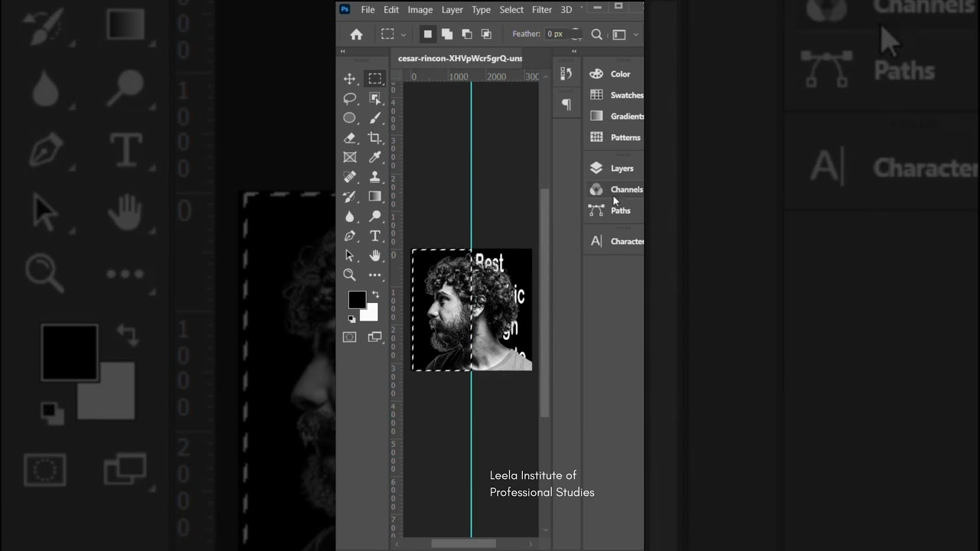Image resolution: width=980 pixels, height=551 pixels.
Task: Select the Object Selection tool
Action: click(x=374, y=99)
